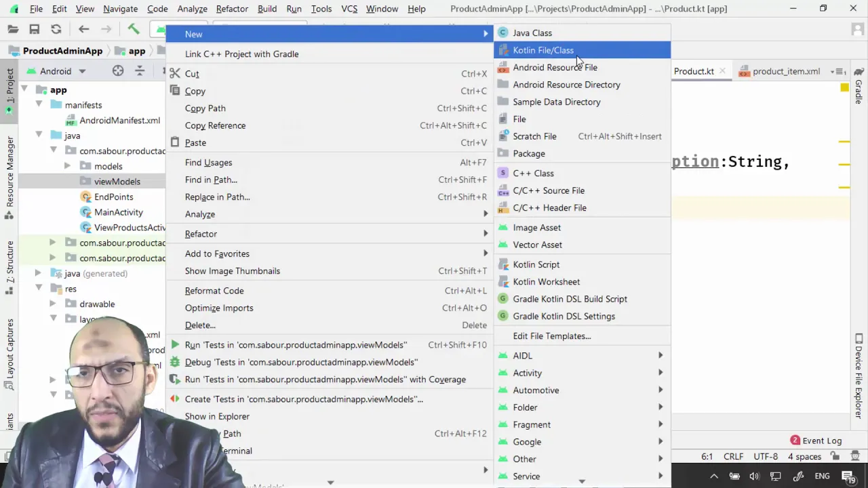Open the Structure side tool window
This screenshot has height=488, width=868.
pyautogui.click(x=9, y=267)
